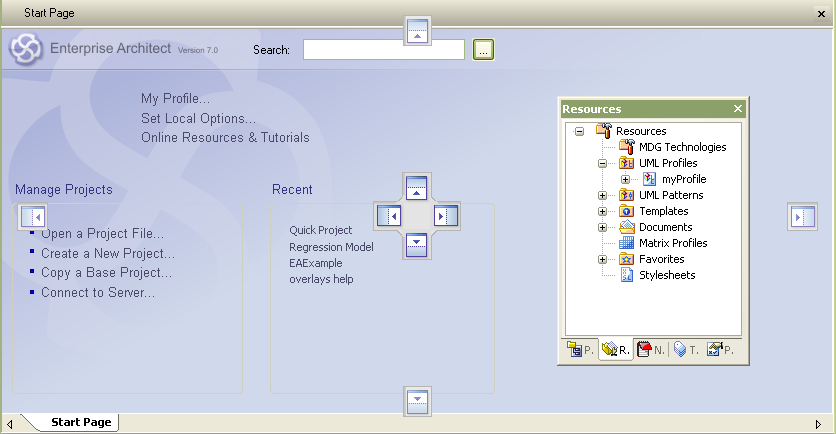Click the top edge docking indicator icon
The width and height of the screenshot is (836, 434).
click(417, 31)
